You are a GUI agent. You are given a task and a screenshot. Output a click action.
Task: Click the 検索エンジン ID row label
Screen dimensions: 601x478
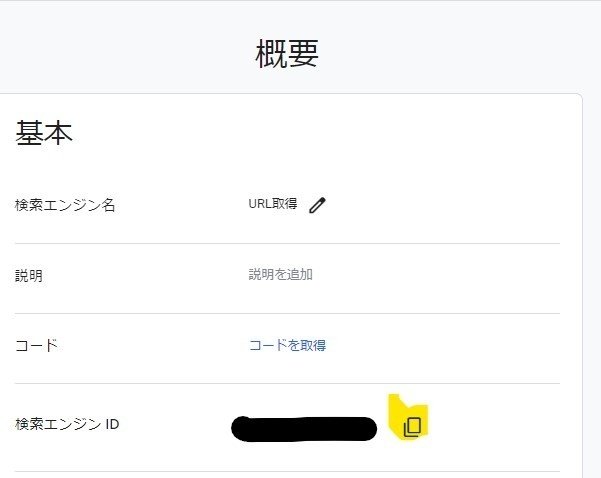(x=67, y=424)
